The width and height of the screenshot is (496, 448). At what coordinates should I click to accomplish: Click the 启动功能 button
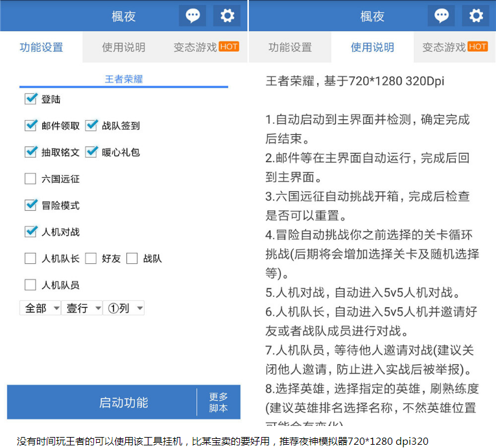pyautogui.click(x=124, y=403)
